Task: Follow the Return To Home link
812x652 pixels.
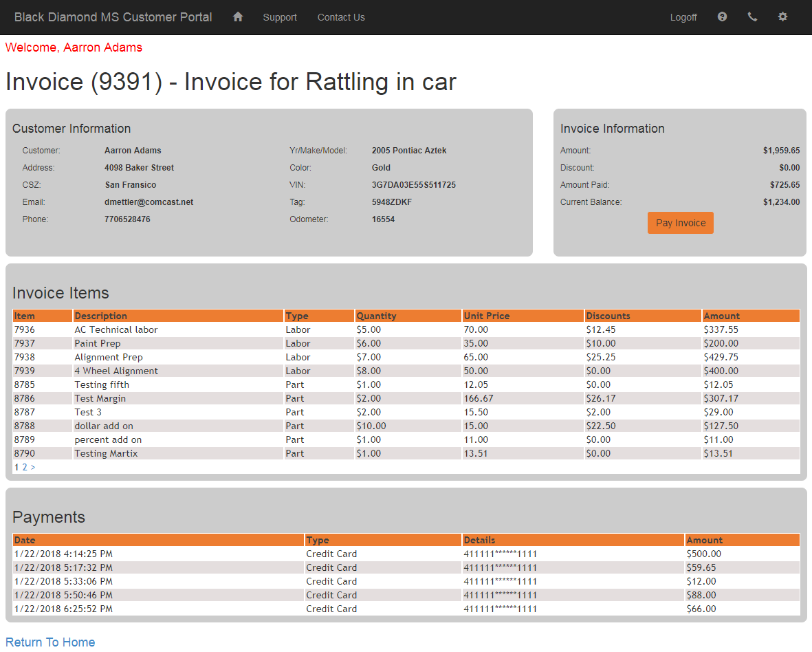Action: point(50,642)
